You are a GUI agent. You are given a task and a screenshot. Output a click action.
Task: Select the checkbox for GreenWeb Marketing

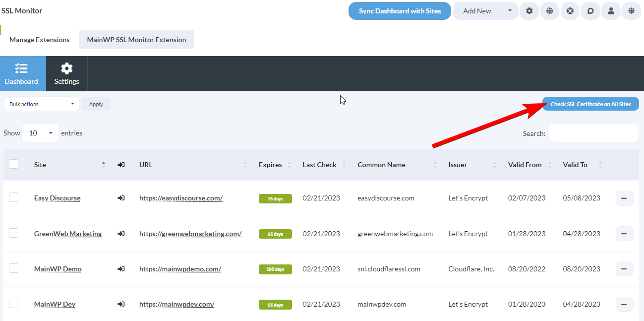[13, 233]
